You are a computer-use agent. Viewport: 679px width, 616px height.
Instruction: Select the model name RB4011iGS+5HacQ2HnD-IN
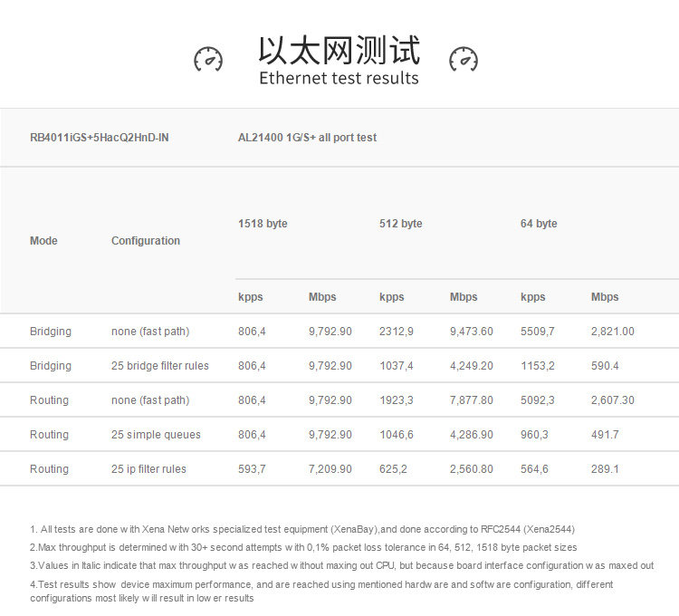pos(100,138)
